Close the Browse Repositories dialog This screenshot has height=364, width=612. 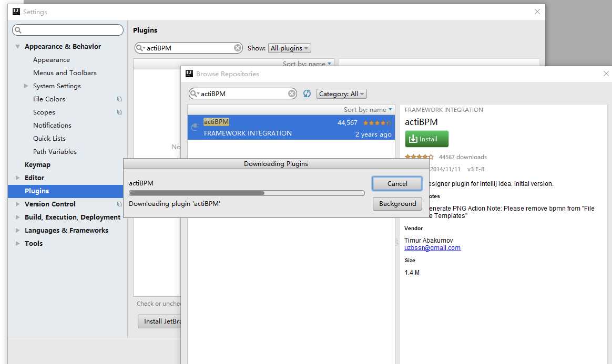pyautogui.click(x=606, y=74)
